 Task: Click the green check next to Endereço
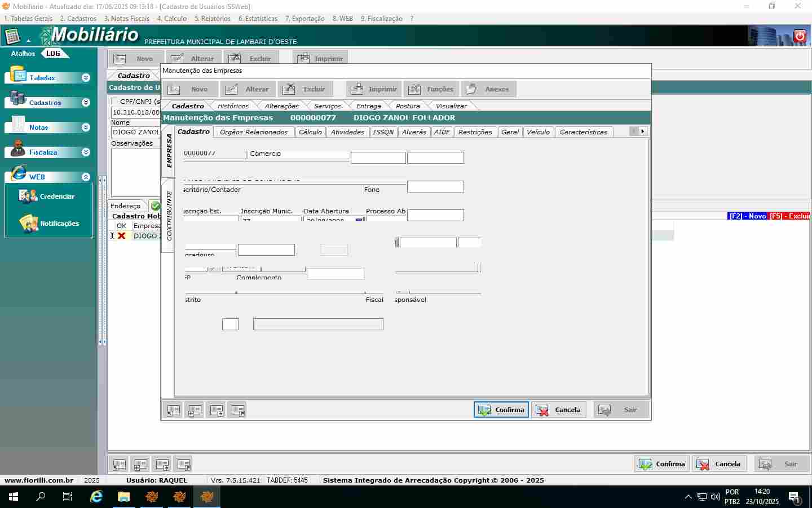tap(155, 206)
